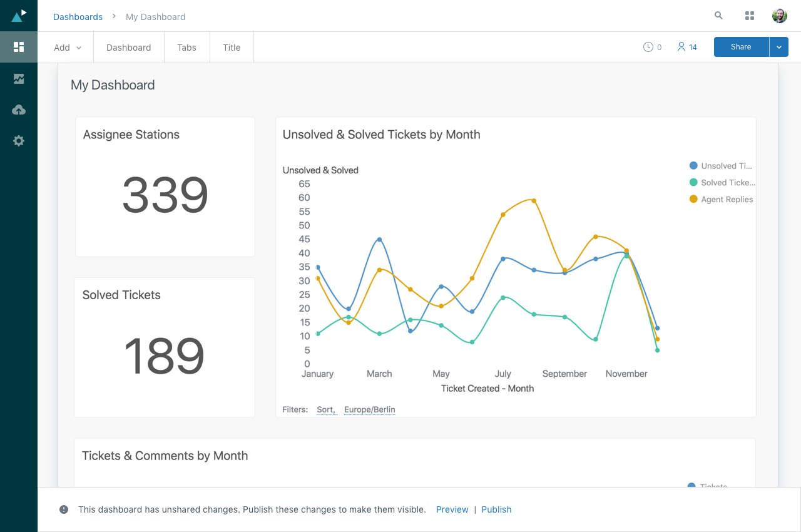Toggle Solved Tickets series in legend

[722, 183]
